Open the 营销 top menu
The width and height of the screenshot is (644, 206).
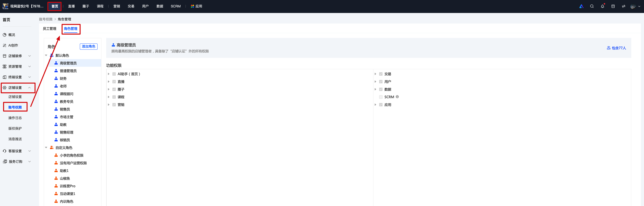point(116,6)
